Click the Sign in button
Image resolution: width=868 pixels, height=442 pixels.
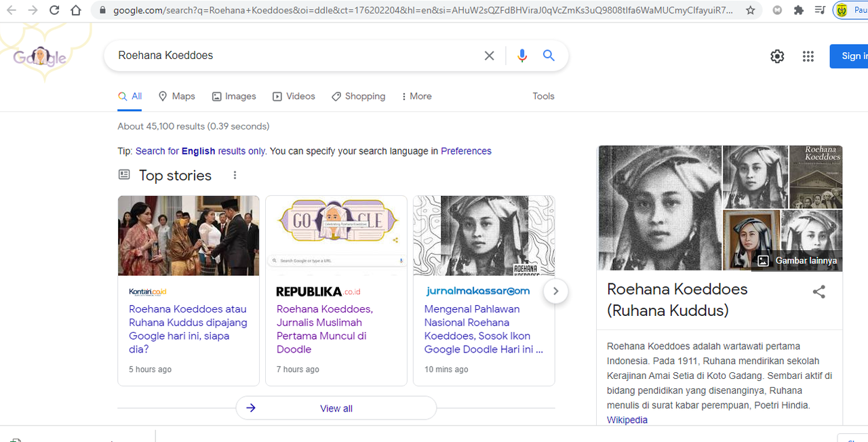(x=849, y=56)
